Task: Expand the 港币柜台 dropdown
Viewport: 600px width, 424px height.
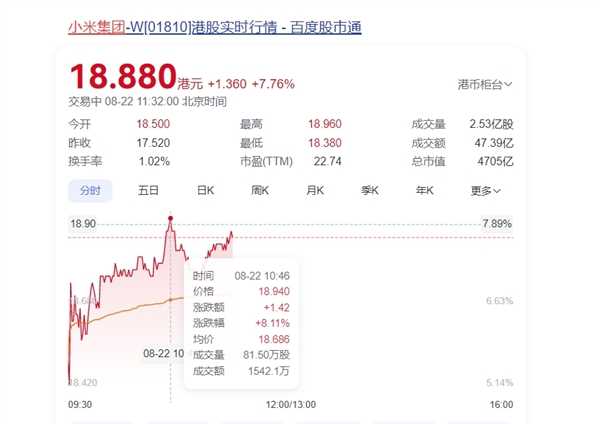Action: 485,84
